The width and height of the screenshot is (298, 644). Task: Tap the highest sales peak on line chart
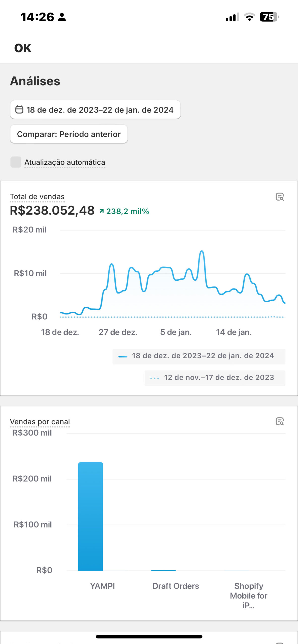pos(202,251)
